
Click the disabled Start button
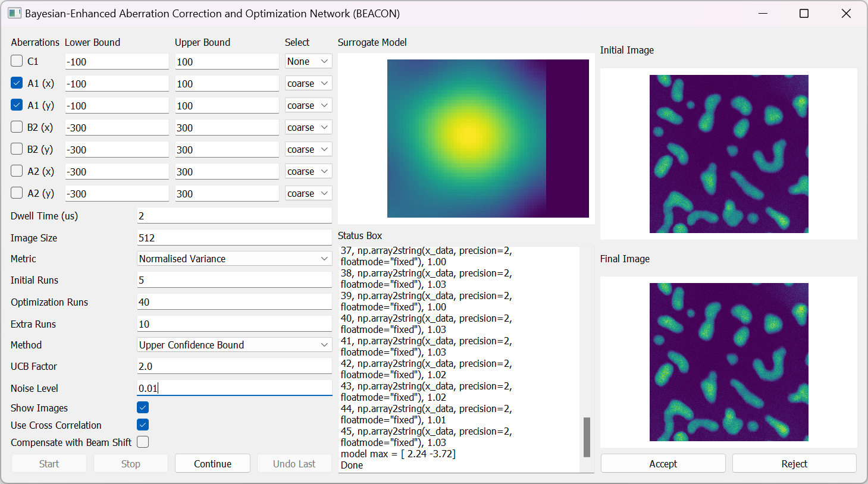pyautogui.click(x=49, y=464)
